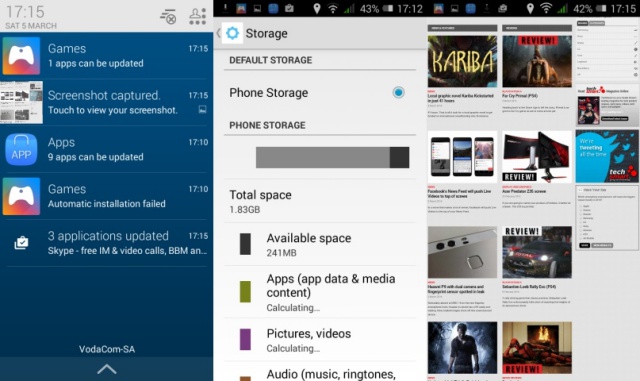The image size is (640, 381).
Task: Tap the clear all notifications icon
Action: coord(167,17)
